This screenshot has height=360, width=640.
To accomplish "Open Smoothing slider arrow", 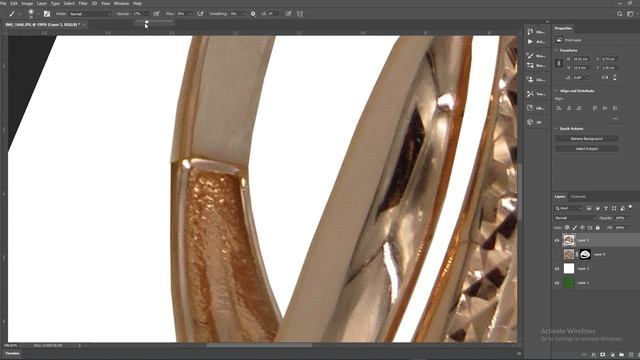I will pyautogui.click(x=244, y=14).
